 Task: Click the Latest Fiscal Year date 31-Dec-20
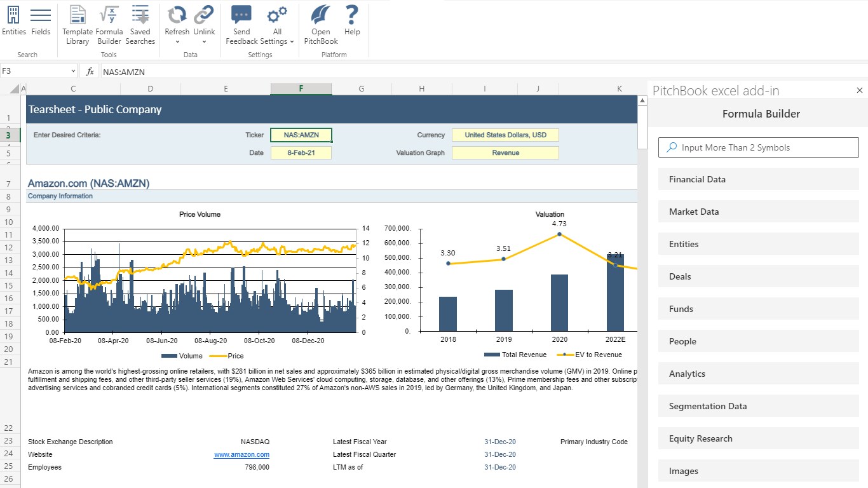pos(500,442)
